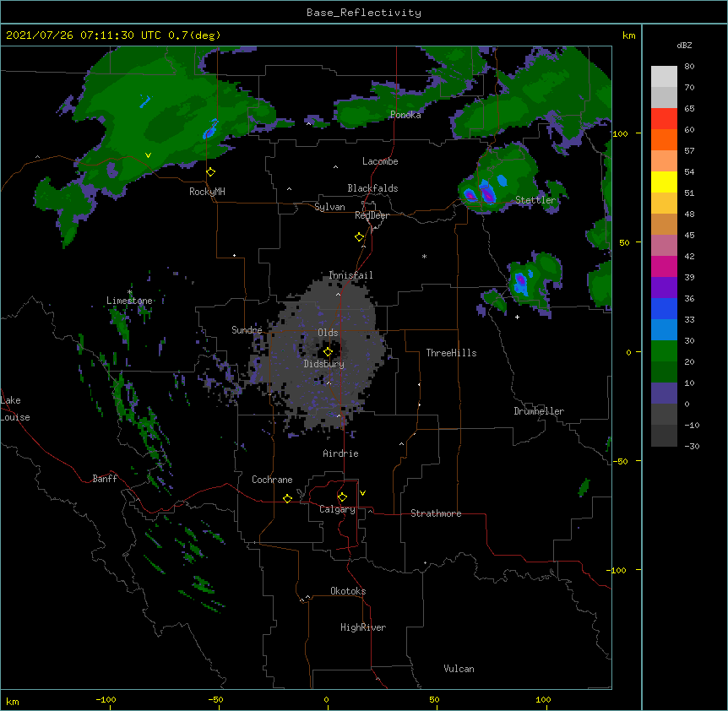Pick the white legend swatch between 80 and 70
This screenshot has width=728, height=711.
[x=664, y=77]
